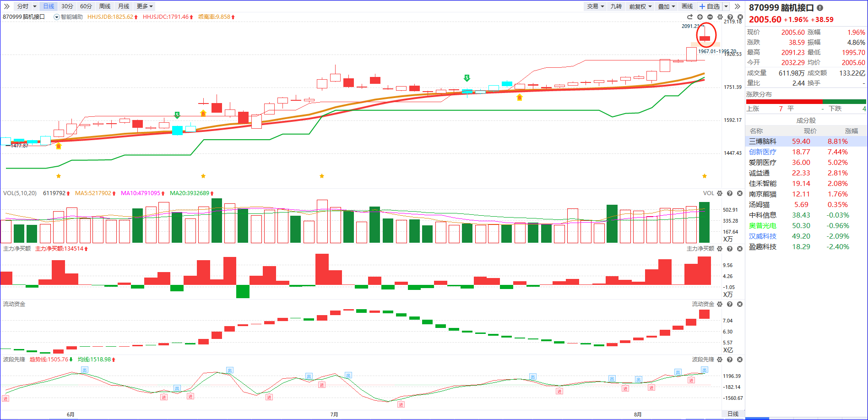
Task: Click info icon beside 870999 脑机接口 title
Action: 820,8
